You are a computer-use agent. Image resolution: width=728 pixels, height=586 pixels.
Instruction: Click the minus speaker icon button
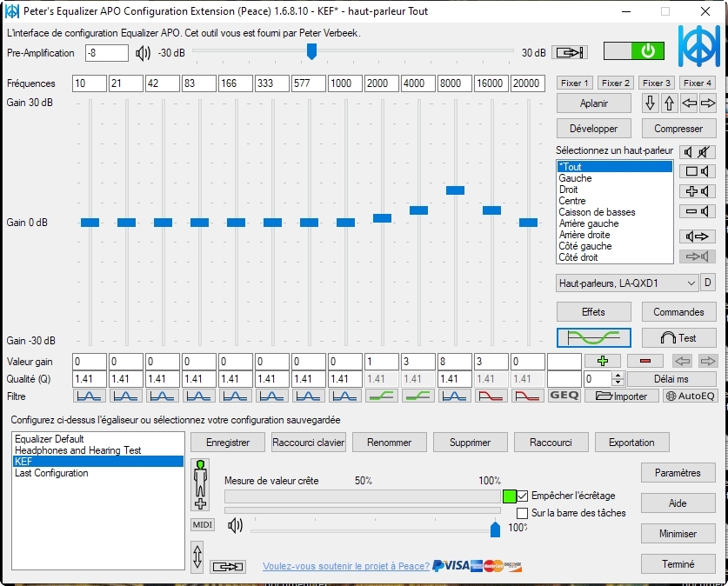pyautogui.click(x=698, y=211)
